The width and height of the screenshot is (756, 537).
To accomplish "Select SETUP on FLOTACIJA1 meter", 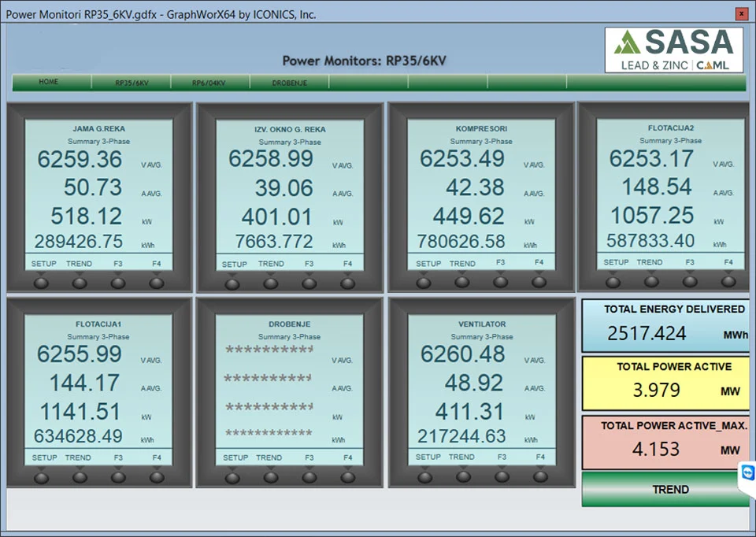I will tap(44, 457).
